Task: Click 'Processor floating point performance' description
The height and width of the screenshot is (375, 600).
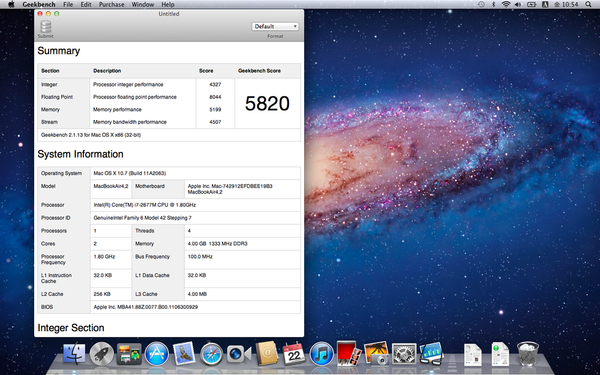Action: click(135, 97)
